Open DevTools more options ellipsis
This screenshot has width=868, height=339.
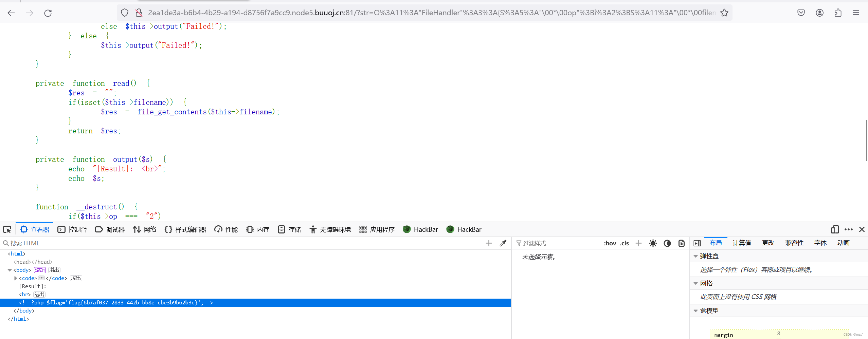click(x=849, y=230)
